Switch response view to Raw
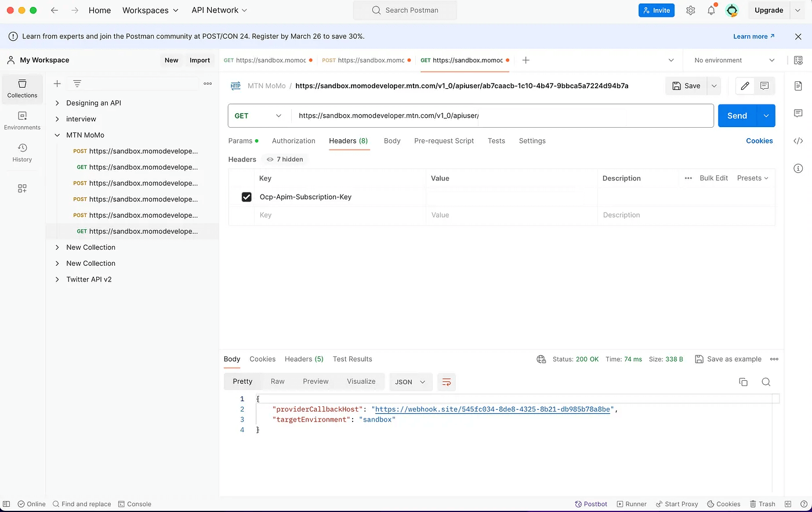This screenshot has width=812, height=512. pyautogui.click(x=277, y=381)
